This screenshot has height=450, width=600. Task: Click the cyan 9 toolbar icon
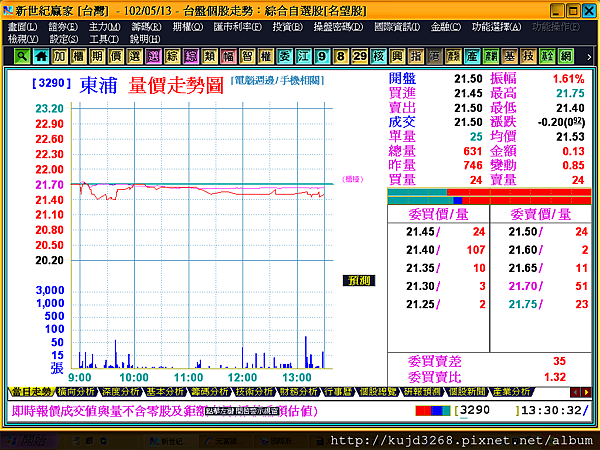[322, 56]
